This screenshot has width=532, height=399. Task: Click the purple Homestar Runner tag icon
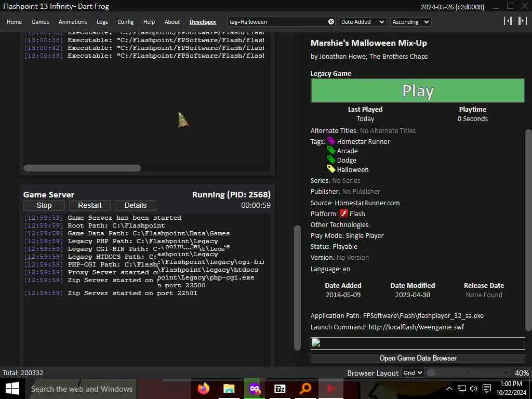331,141
